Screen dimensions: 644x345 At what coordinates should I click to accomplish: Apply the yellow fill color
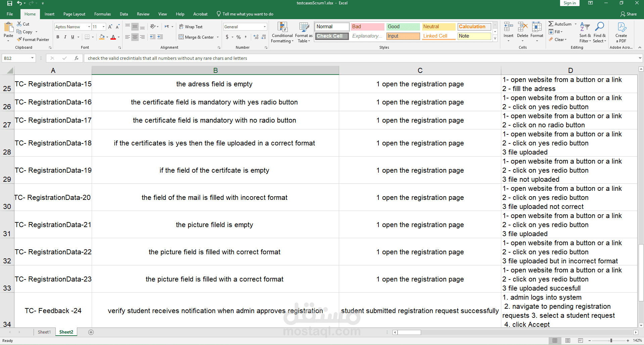pos(102,37)
